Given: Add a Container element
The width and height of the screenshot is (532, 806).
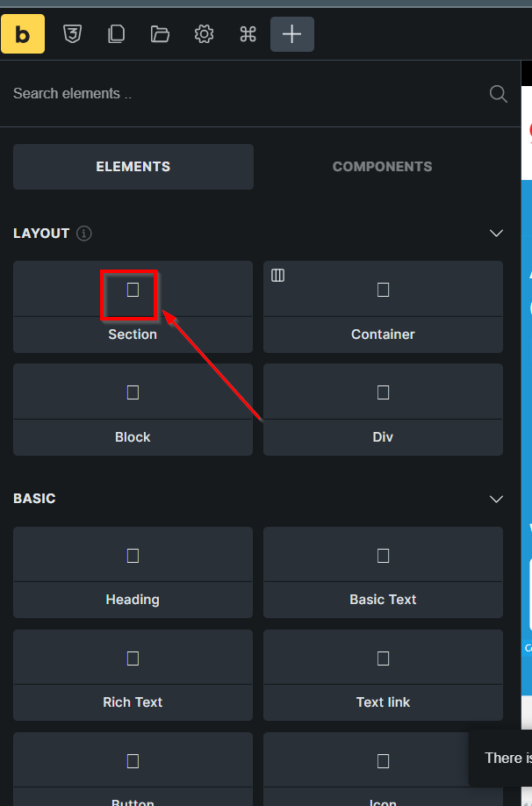Looking at the screenshot, I should [x=383, y=307].
